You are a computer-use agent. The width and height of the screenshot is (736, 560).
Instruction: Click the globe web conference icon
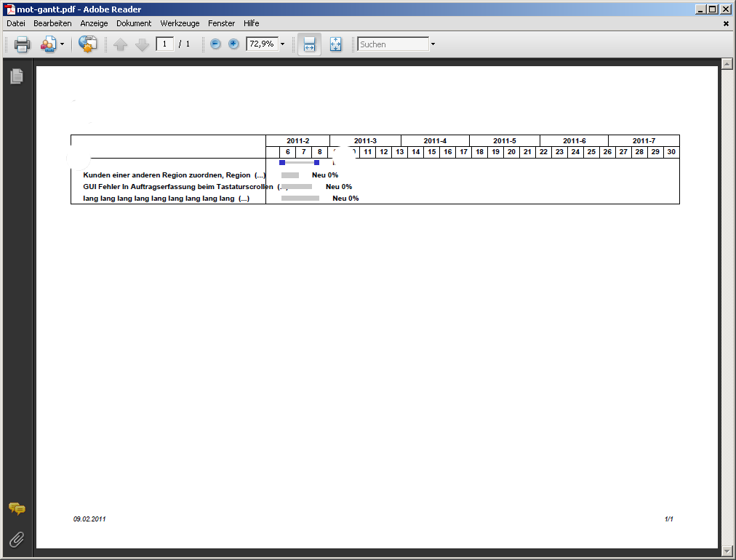pos(87,44)
